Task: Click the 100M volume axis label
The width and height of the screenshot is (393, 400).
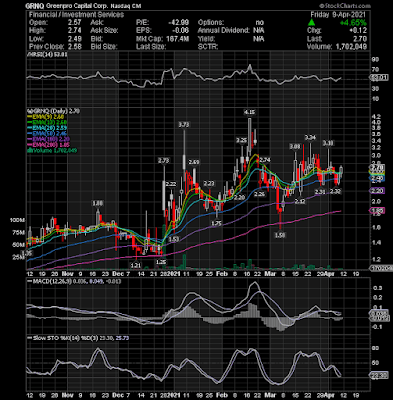Action: tap(19, 220)
